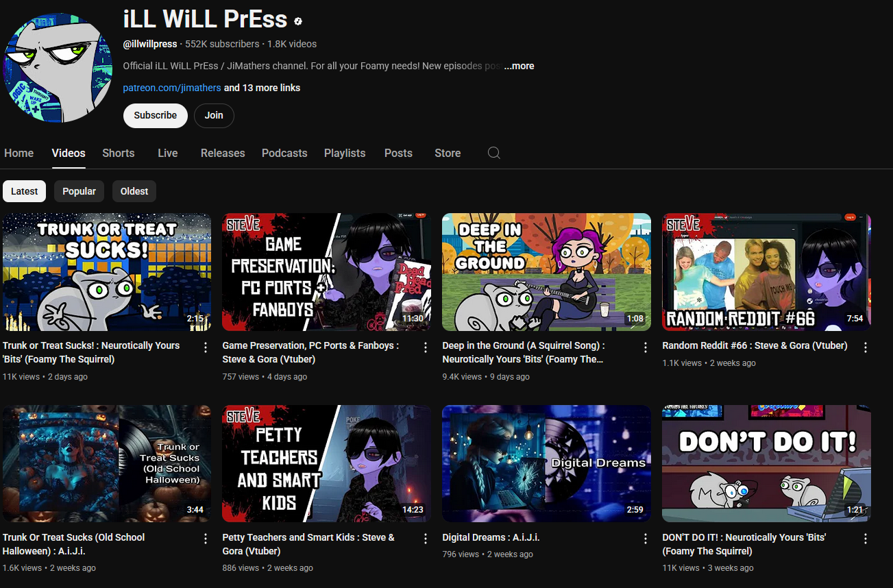Play the Old School Halloween vinyl thumbnail
Viewport: 893px width, 588px height.
click(x=107, y=464)
